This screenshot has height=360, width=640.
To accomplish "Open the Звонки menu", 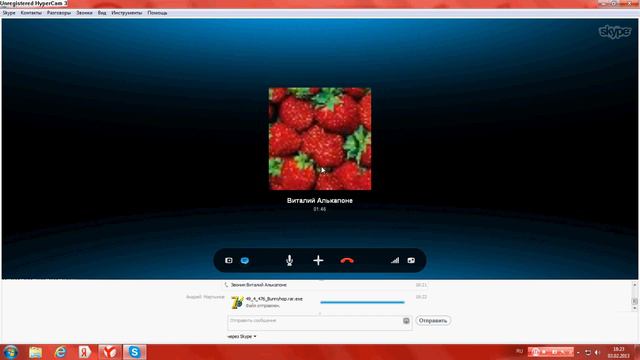I will [x=84, y=13].
